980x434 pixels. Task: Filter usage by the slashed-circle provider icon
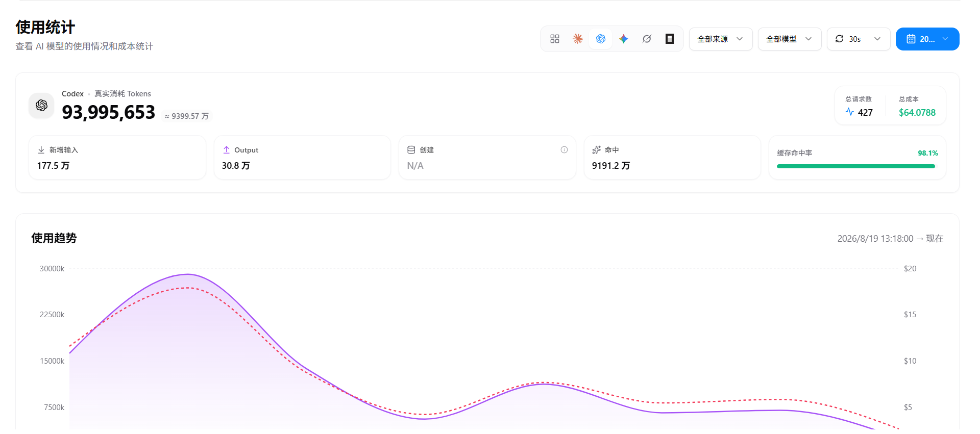(647, 39)
